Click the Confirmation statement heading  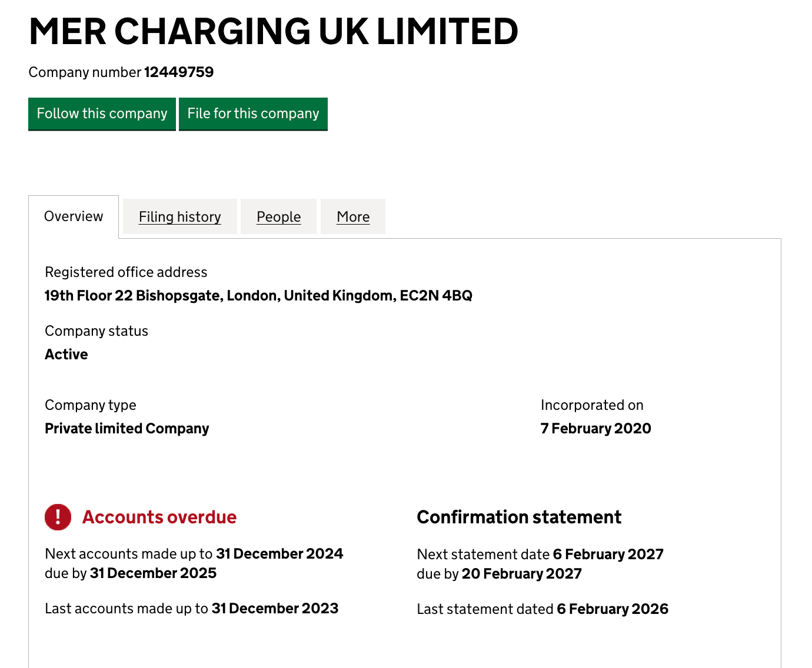click(x=519, y=517)
